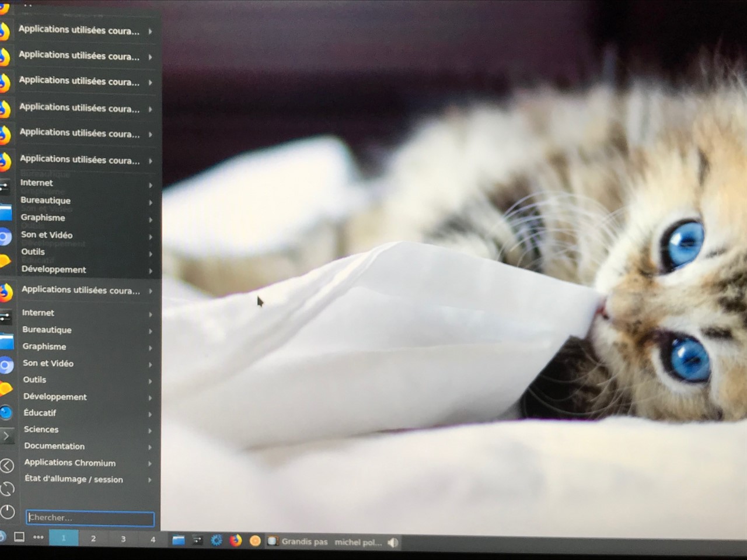747x560 pixels.
Task: Open the blue globe browser icon
Action: pos(6,413)
